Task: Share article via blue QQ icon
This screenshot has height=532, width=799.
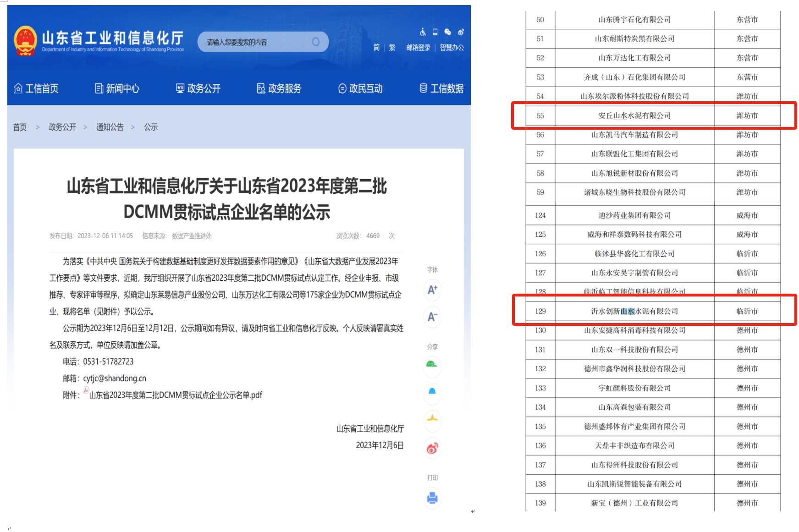Action: point(432,392)
